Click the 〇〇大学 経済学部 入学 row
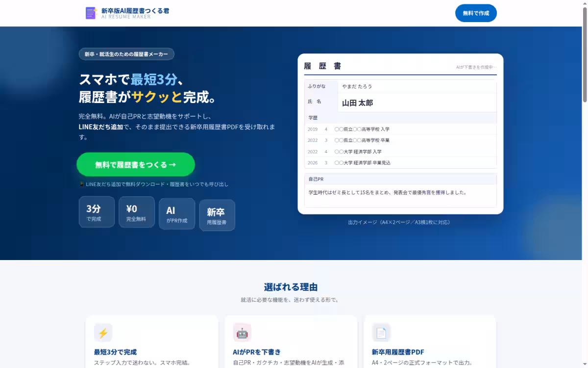This screenshot has height=368, width=588. (x=400, y=152)
